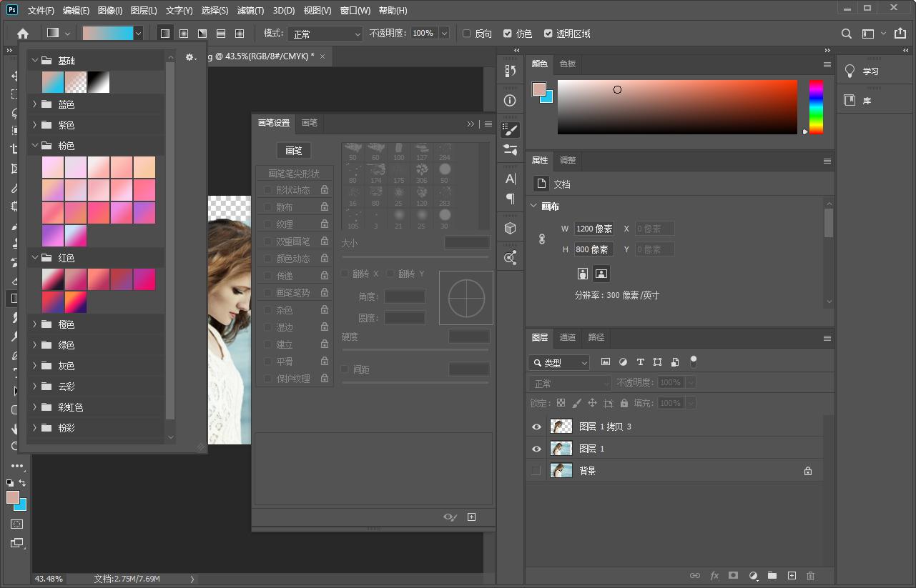Enable the 反向 checkbox in options bar
The image size is (916, 588).
(468, 33)
